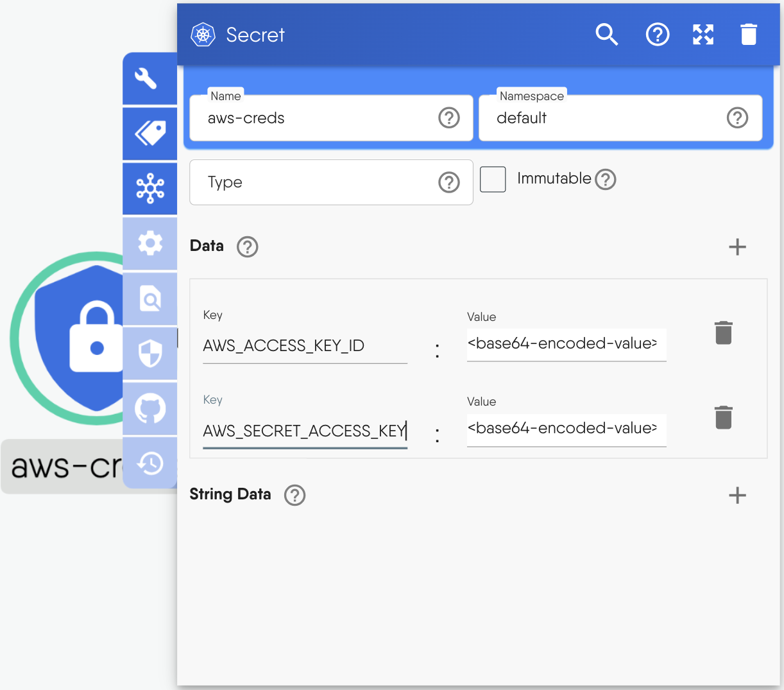Delete the Secret using the header trash icon
This screenshot has width=784, height=690.
[x=749, y=35]
